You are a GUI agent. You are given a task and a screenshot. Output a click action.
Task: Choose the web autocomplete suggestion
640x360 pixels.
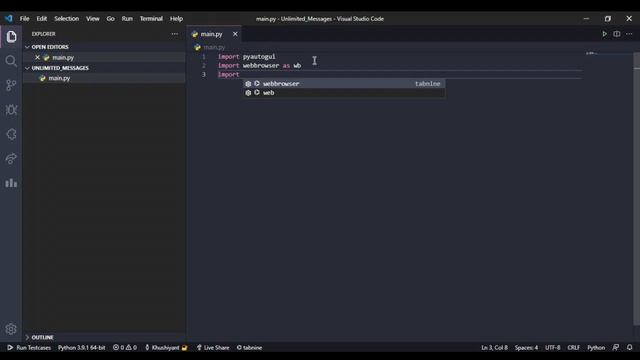344,93
